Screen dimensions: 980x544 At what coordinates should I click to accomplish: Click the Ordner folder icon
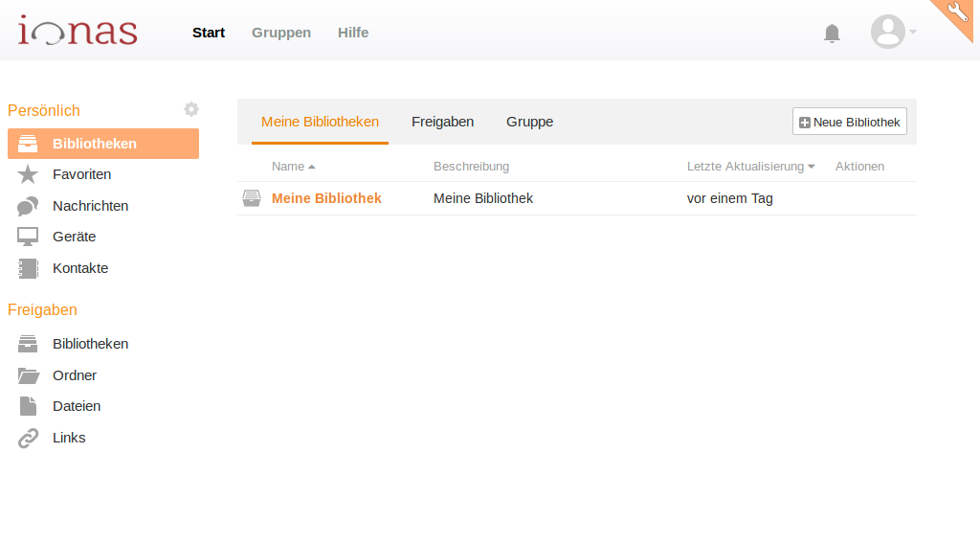pyautogui.click(x=28, y=375)
